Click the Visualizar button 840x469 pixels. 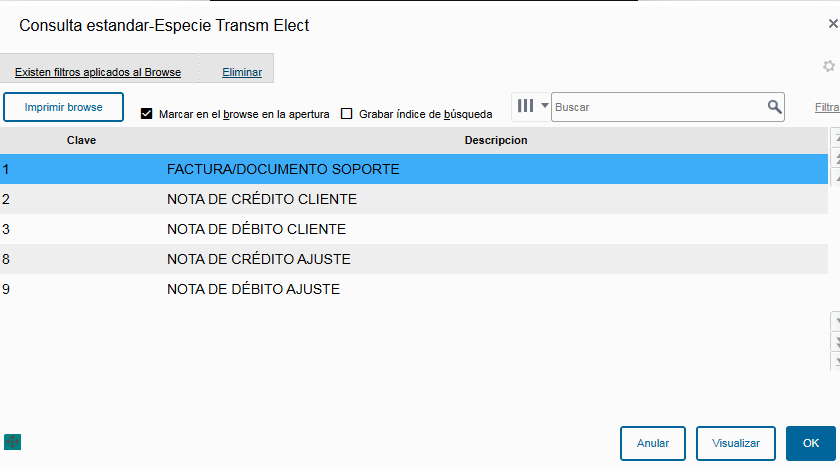tap(736, 443)
